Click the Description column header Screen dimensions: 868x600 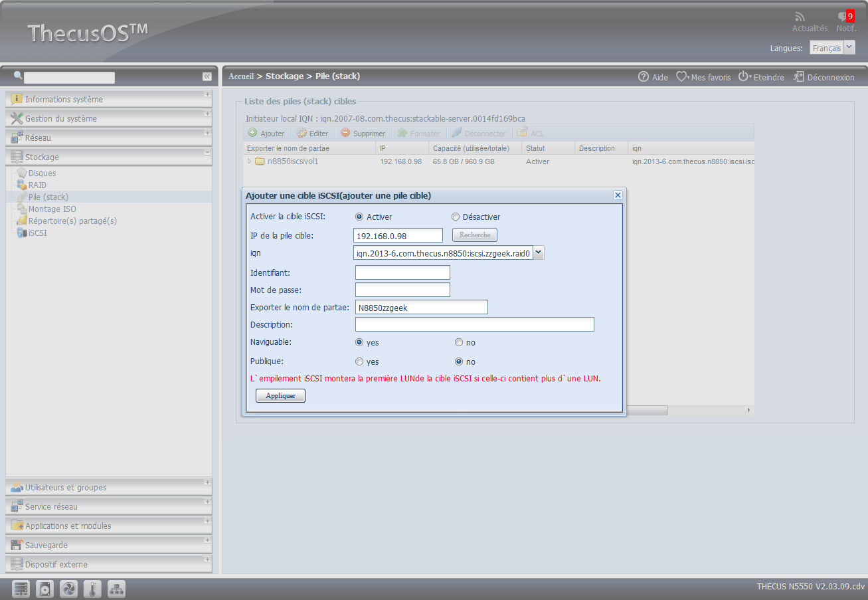pyautogui.click(x=601, y=148)
